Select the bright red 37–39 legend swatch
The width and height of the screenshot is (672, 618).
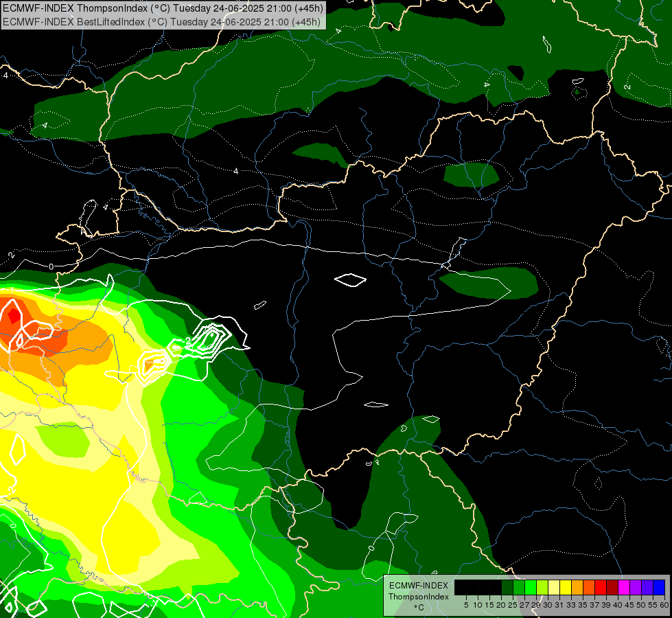coord(601,587)
